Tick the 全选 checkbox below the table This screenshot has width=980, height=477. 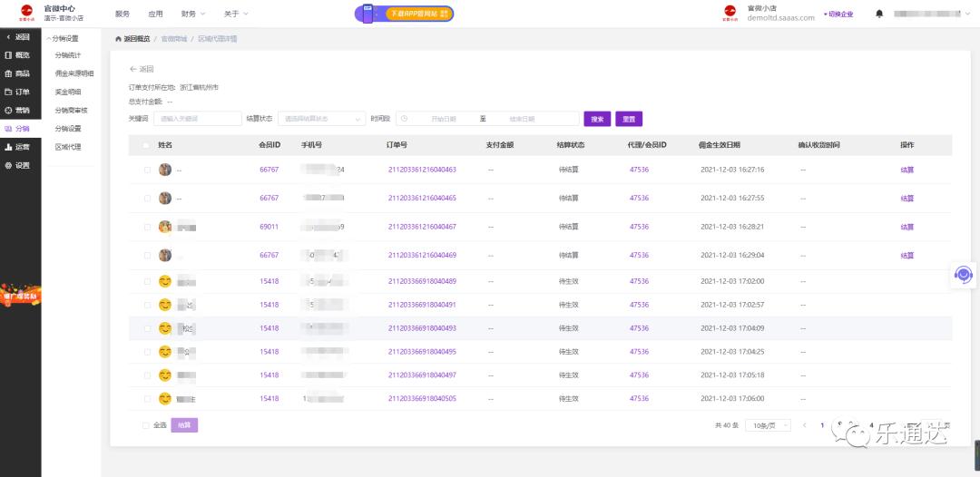[146, 424]
